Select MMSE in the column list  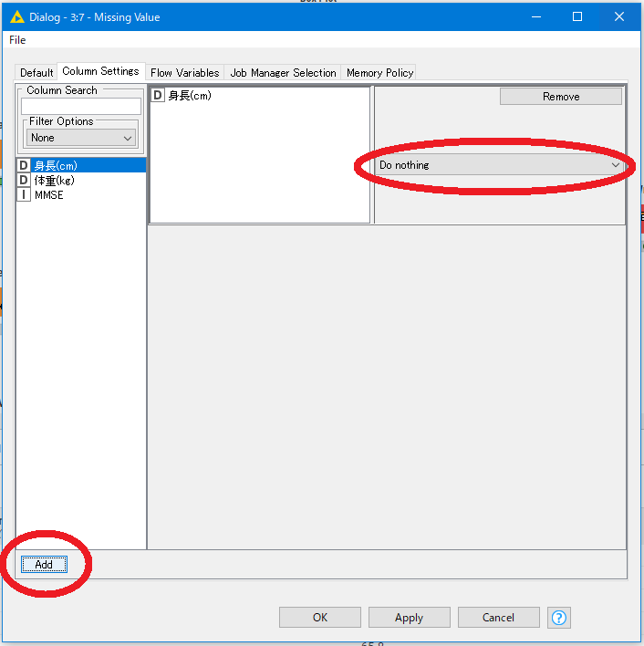(49, 194)
